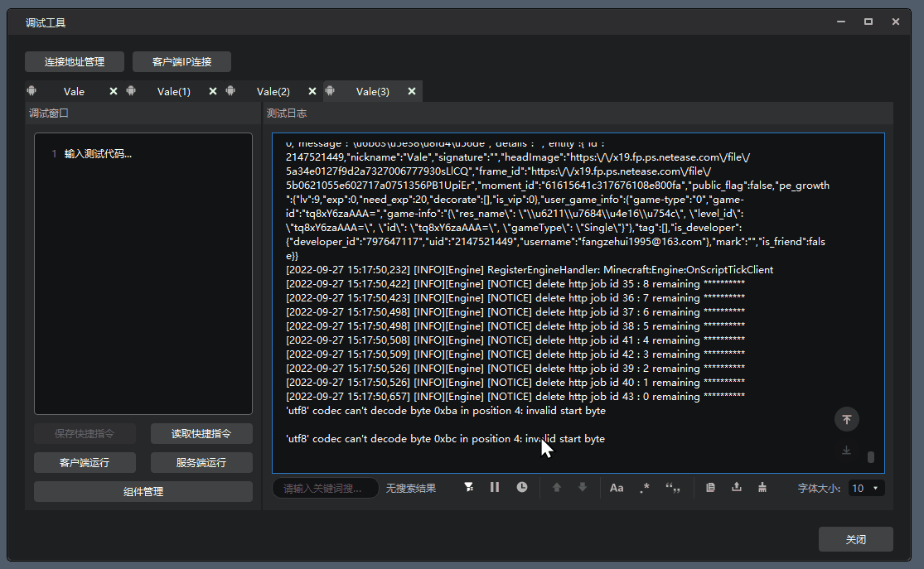Export the log with the upload icon
Image resolution: width=924 pixels, height=569 pixels.
[737, 488]
